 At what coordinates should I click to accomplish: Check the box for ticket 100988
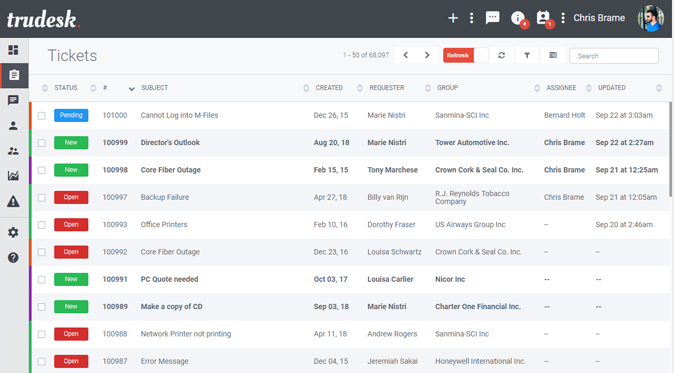point(42,334)
